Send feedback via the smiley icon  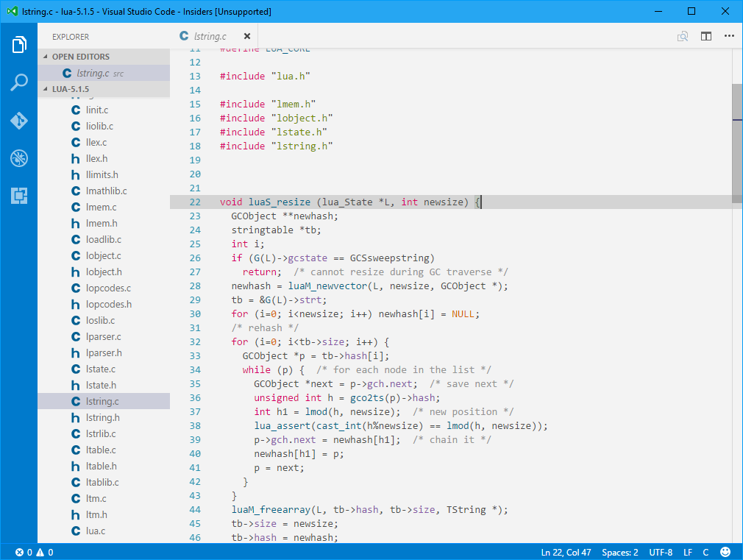725,552
